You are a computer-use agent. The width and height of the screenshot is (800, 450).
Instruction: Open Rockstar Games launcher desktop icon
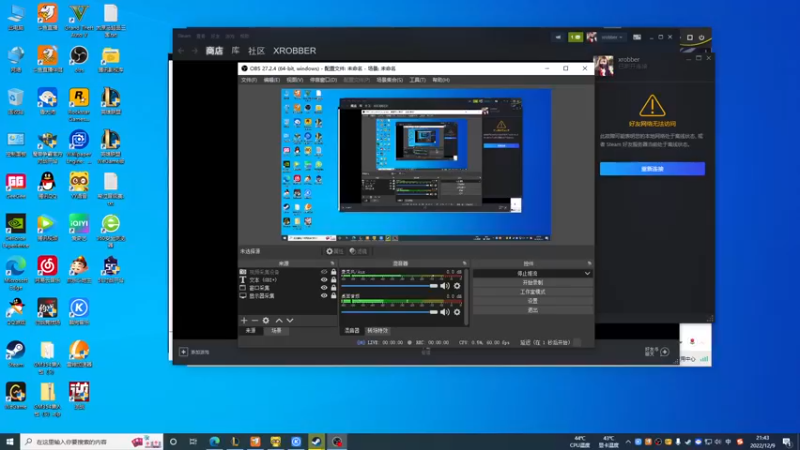point(79,104)
